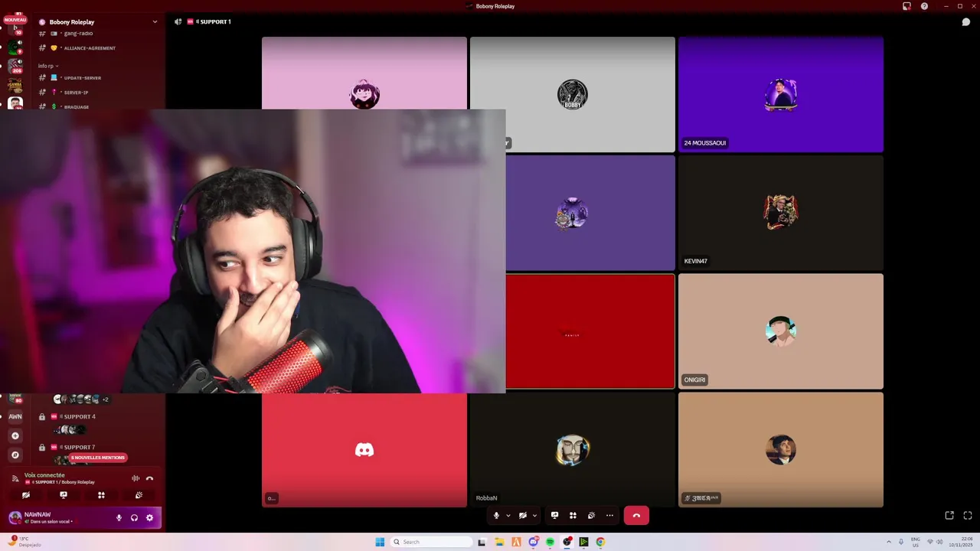Open Google Chrome from the taskbar

coord(600,542)
